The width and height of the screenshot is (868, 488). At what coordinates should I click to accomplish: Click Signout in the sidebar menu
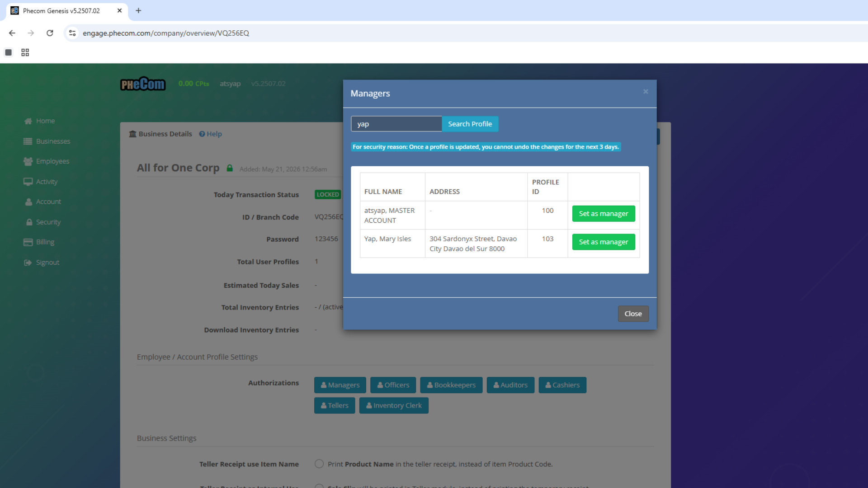[x=47, y=263]
